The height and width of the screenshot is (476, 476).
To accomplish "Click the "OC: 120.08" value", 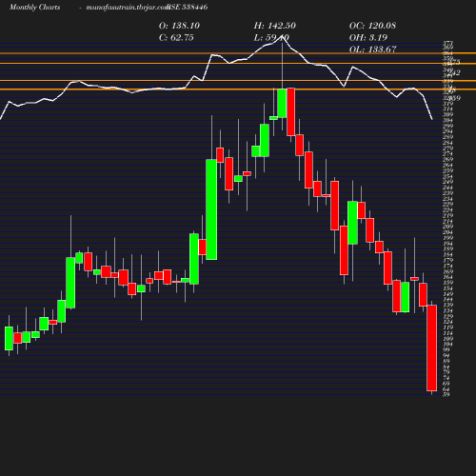I will click(372, 26).
